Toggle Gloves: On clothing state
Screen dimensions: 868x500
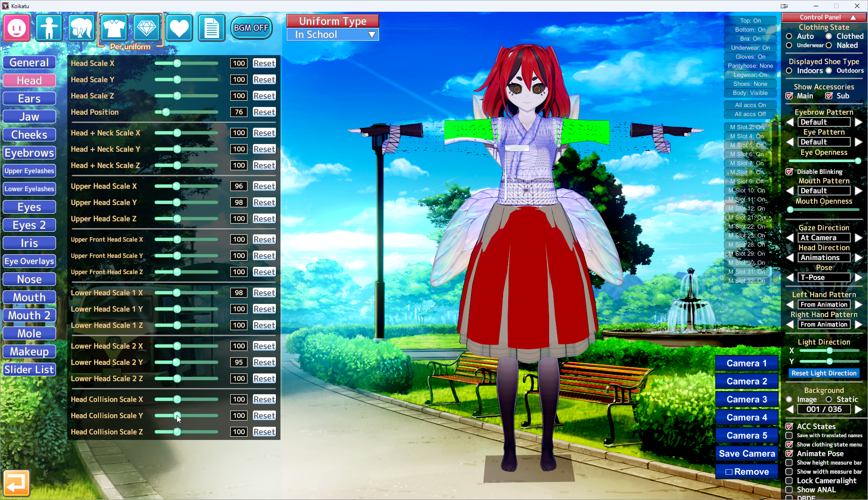pyautogui.click(x=750, y=57)
